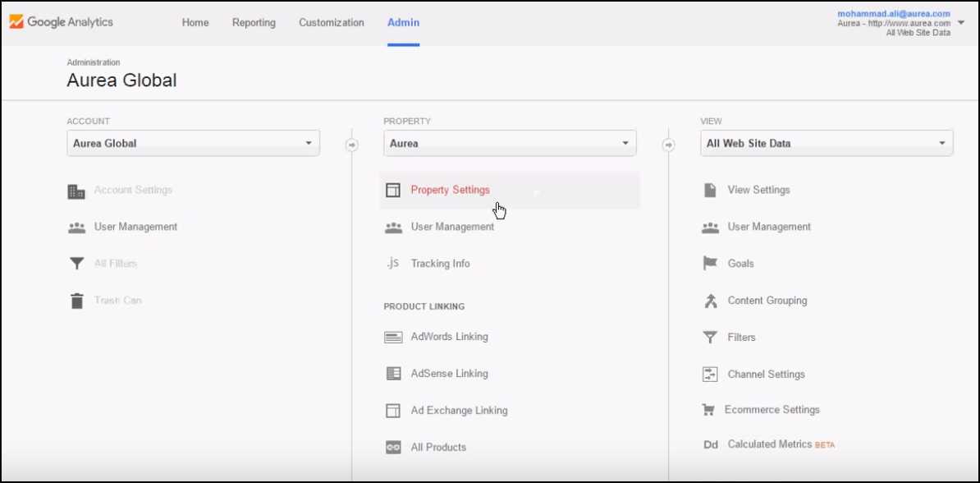
Task: Go to the Home tab
Action: click(195, 22)
